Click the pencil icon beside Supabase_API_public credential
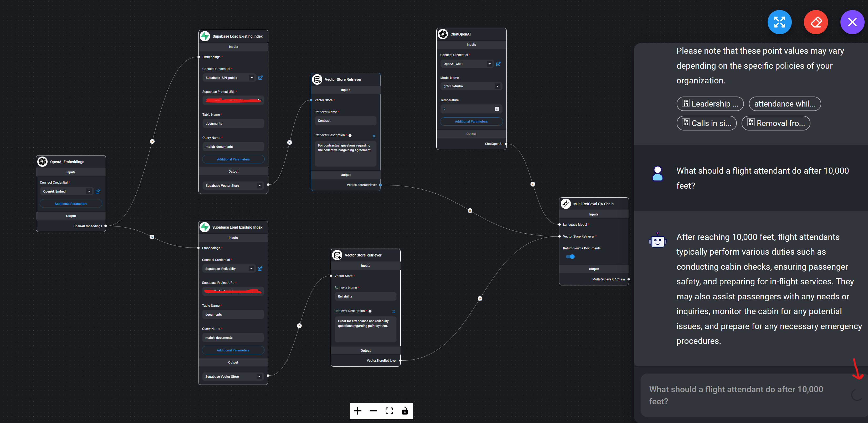 [x=260, y=77]
